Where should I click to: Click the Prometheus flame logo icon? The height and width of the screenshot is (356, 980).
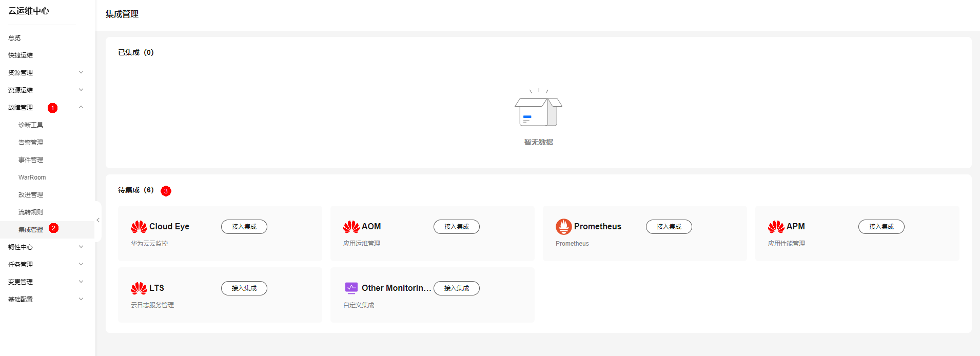[x=563, y=227]
